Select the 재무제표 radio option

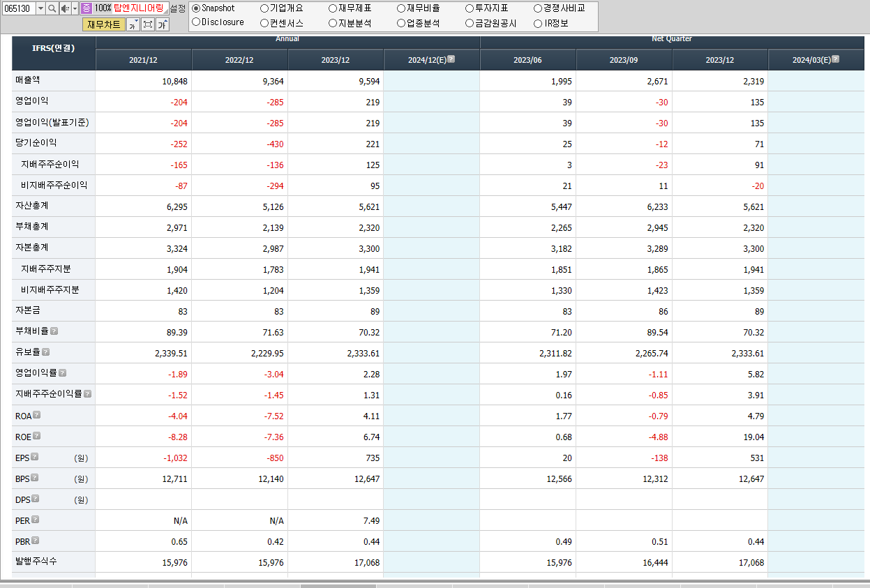[x=333, y=8]
